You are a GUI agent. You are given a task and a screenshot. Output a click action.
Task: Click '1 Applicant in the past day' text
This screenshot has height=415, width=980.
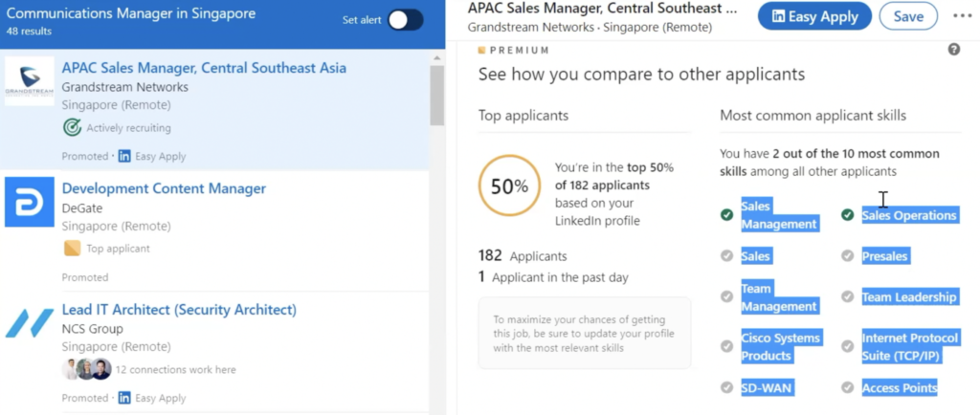(x=553, y=277)
